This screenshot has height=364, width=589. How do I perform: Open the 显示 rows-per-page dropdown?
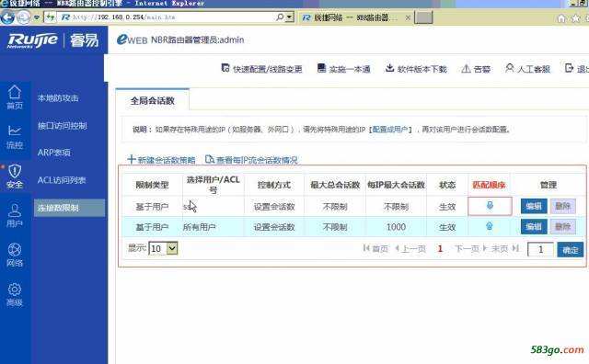[163, 248]
